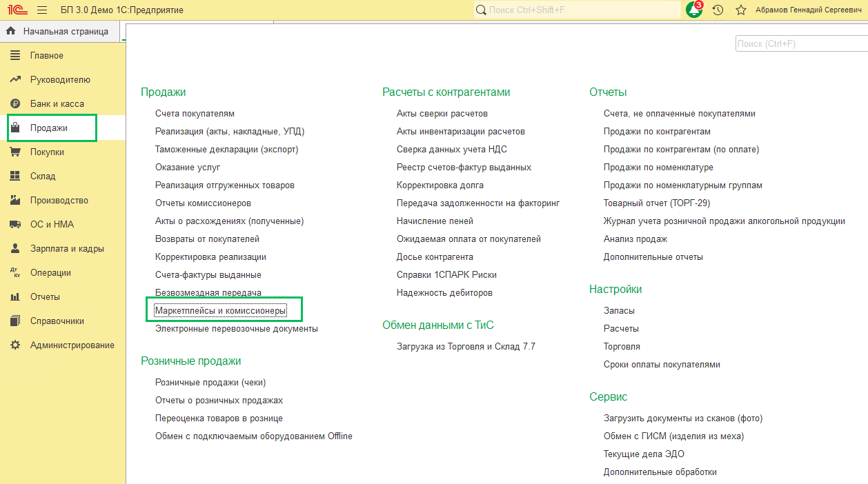The width and height of the screenshot is (868, 484).
Task: Open the history clock icon
Action: (718, 10)
